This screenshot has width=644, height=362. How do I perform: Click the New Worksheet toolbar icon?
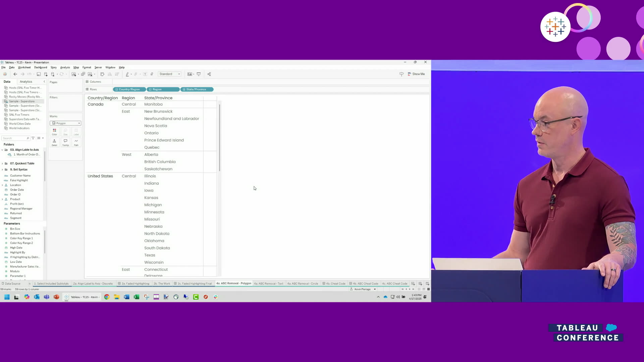point(74,74)
